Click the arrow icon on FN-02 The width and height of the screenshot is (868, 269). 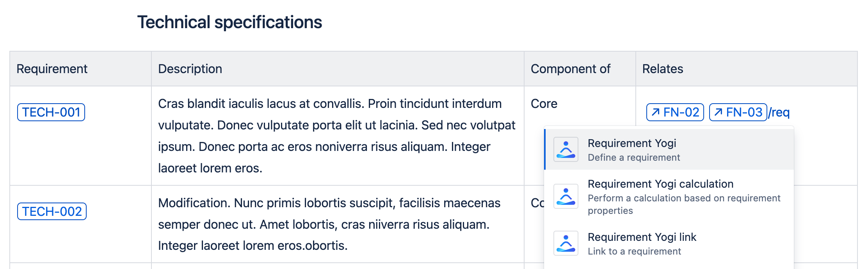[x=656, y=112]
